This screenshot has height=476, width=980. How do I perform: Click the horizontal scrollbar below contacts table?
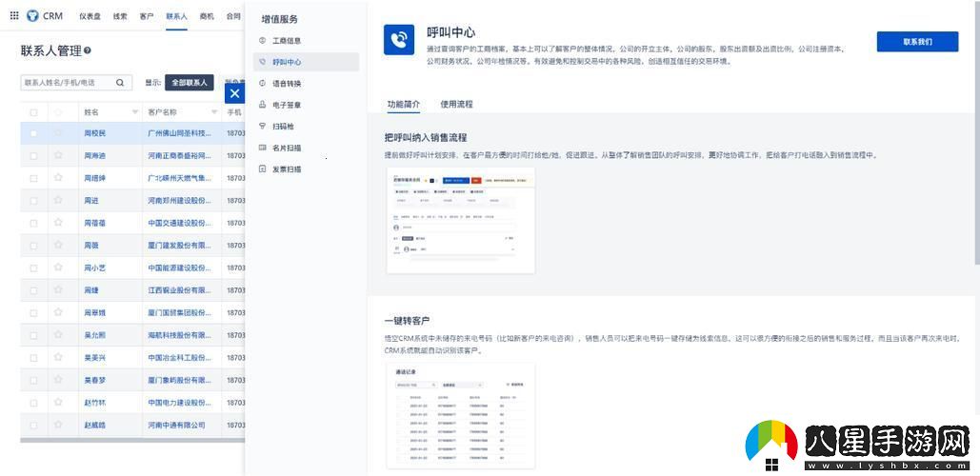coord(132,441)
